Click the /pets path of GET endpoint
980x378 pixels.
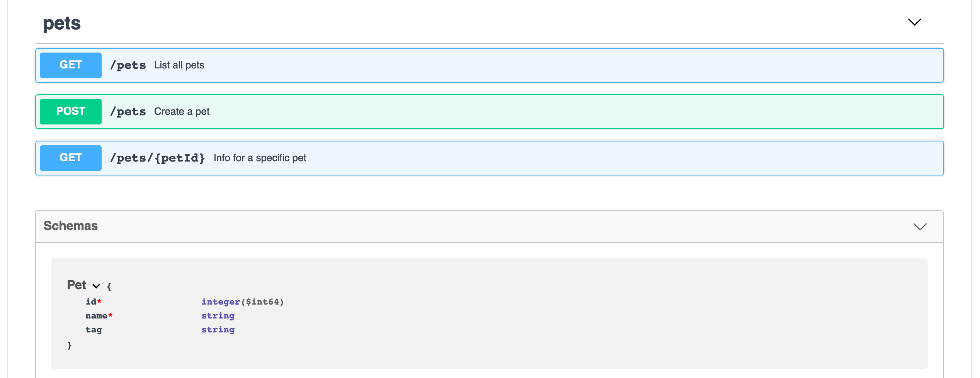[128, 65]
